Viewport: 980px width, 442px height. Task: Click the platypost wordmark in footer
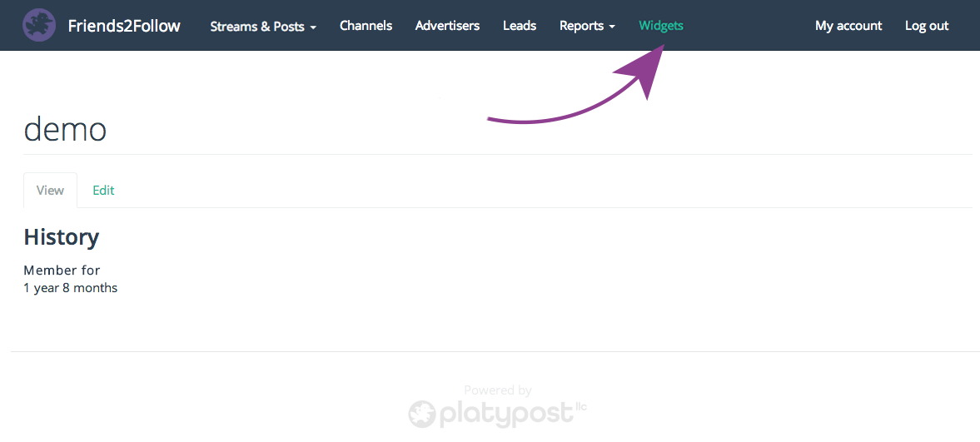[506, 414]
